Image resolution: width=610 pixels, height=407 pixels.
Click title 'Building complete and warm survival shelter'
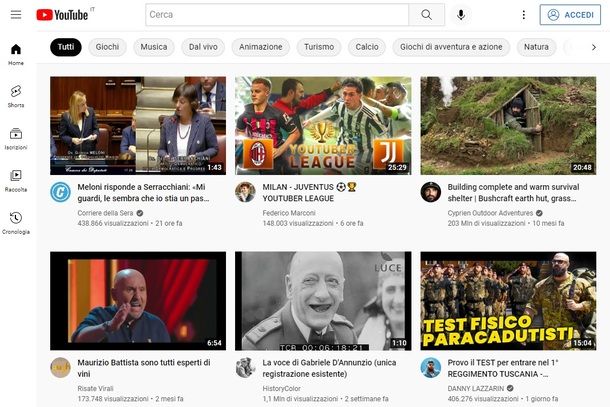click(513, 193)
